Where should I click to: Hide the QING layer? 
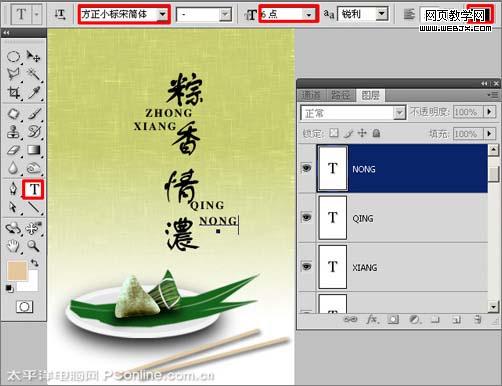(306, 217)
